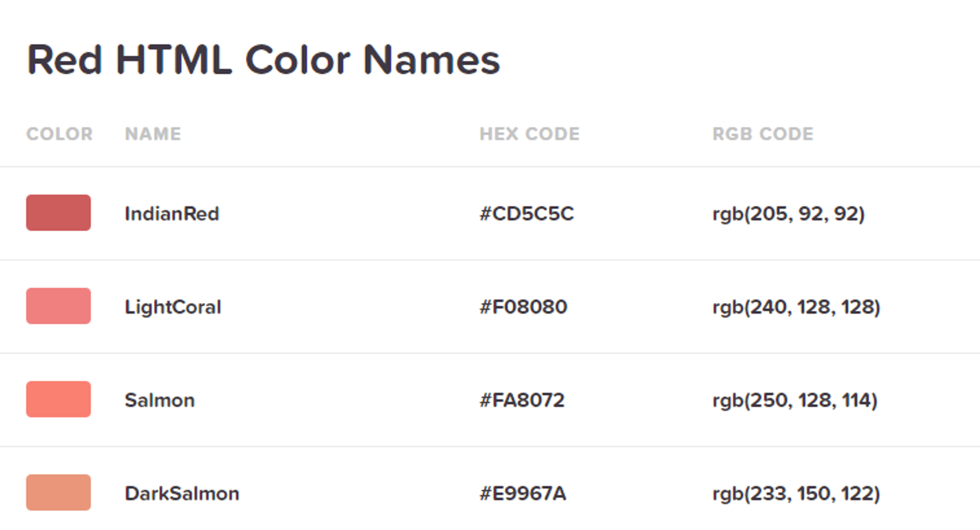Click the rgb(205, 92, 92) value

(x=788, y=214)
